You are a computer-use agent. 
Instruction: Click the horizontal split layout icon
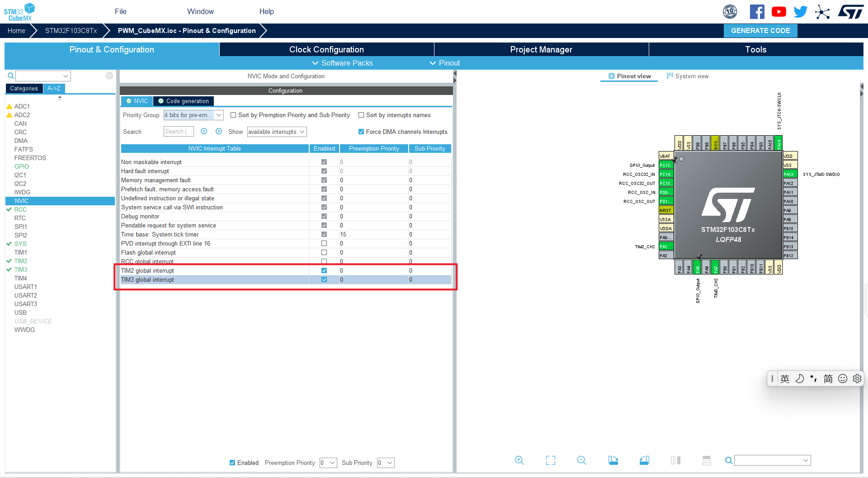[707, 460]
